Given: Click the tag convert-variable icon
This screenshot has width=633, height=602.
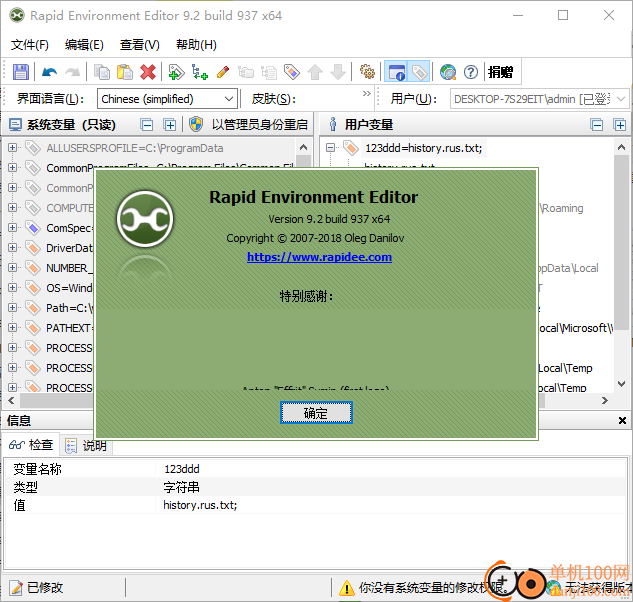Looking at the screenshot, I should pos(292,72).
